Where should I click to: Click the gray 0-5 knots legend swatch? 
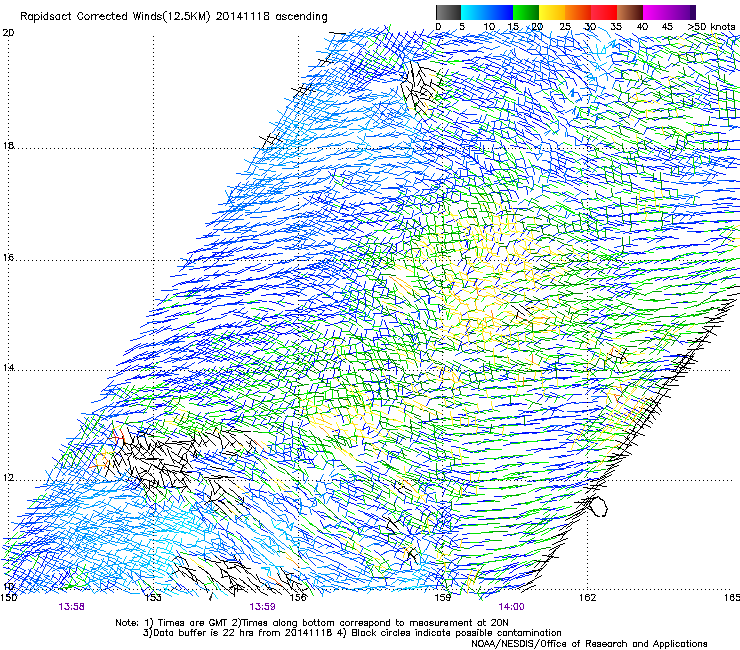448,12
